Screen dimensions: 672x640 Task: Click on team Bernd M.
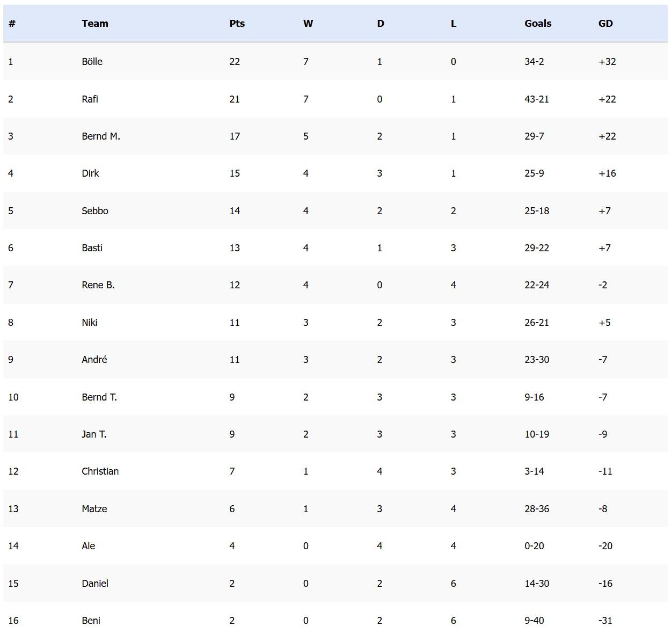click(101, 136)
